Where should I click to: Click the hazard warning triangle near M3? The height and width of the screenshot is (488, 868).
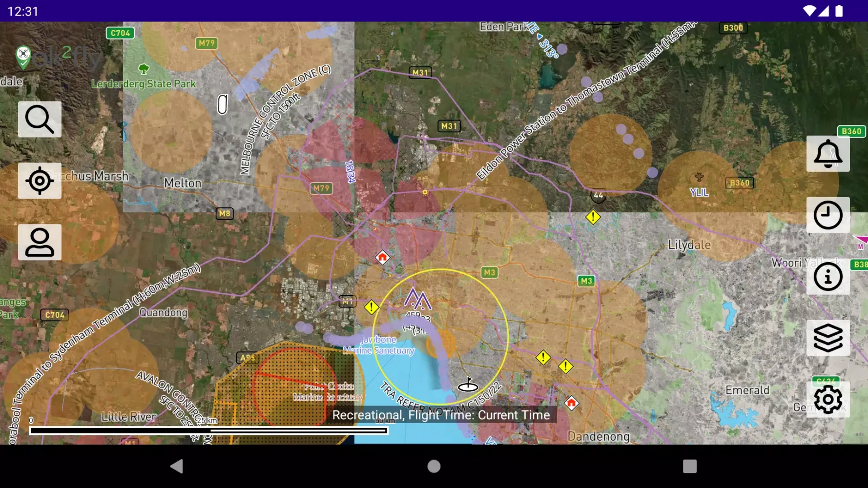(543, 358)
